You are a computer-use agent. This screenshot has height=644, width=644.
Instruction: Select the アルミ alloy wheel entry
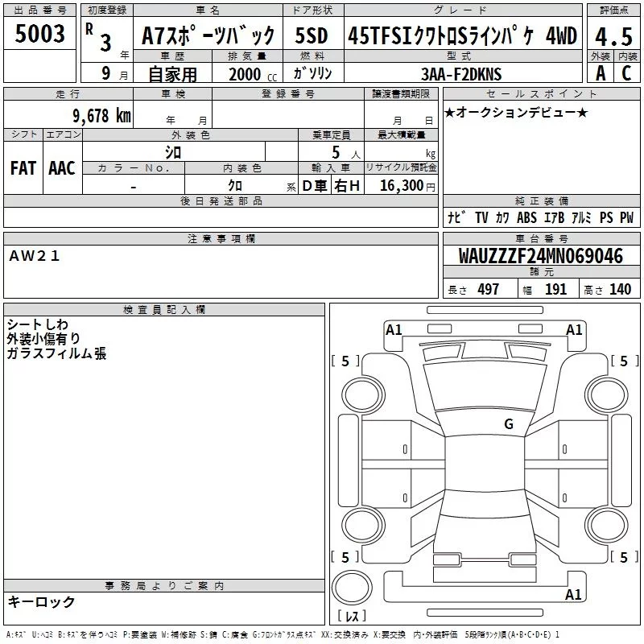[581, 217]
